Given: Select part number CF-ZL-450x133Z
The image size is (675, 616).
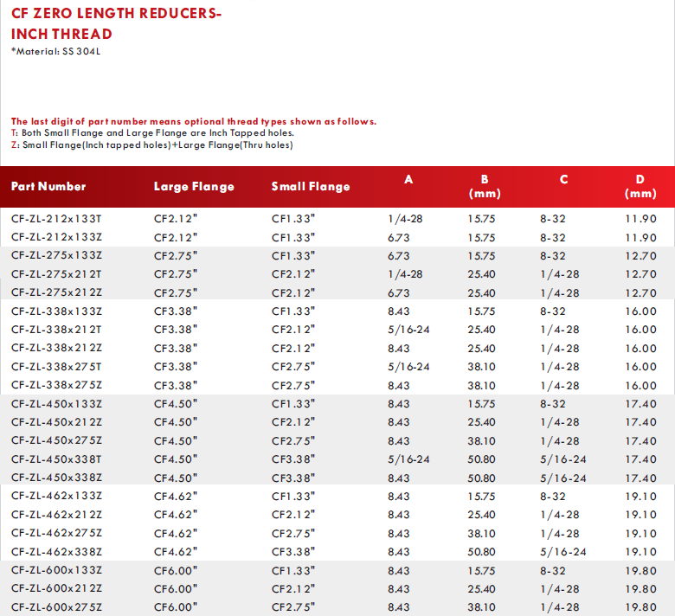Looking at the screenshot, I should (x=56, y=404).
